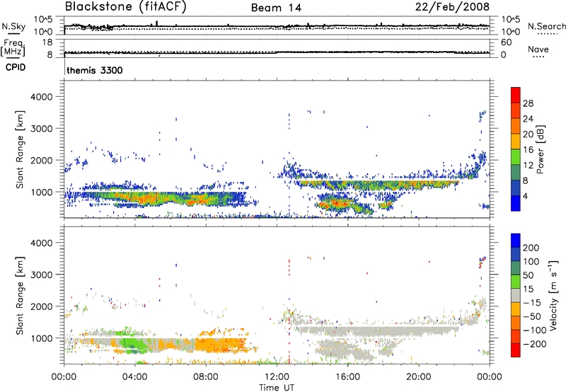
Task: Select the 100 label on Velocity colorbar
Action: click(531, 261)
